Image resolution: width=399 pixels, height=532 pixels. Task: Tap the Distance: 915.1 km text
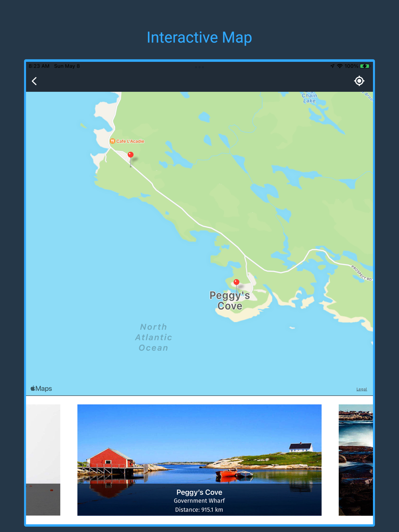coord(199,510)
